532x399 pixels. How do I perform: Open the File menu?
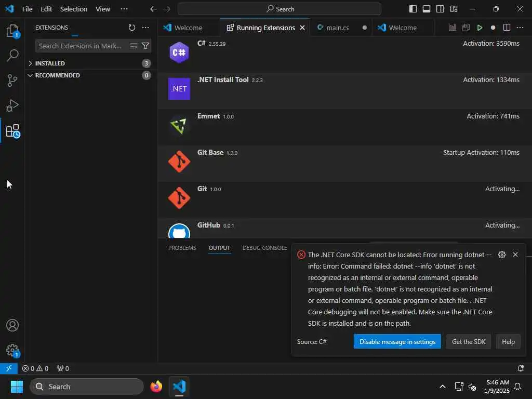27,9
